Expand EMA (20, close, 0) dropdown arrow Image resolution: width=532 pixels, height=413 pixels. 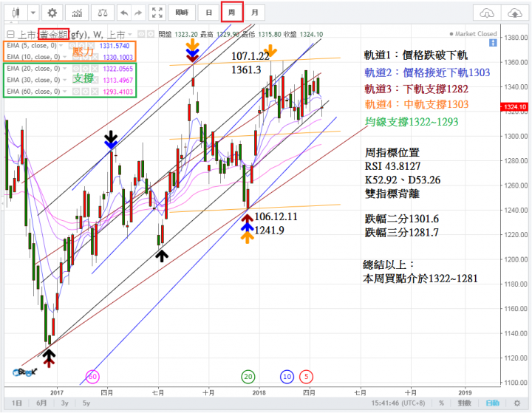tap(64, 69)
